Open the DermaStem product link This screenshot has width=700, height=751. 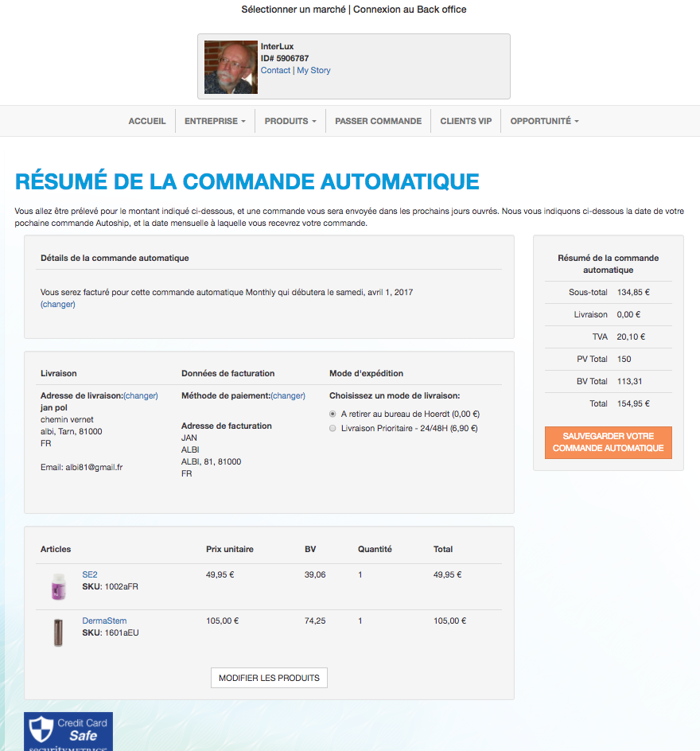click(x=104, y=621)
